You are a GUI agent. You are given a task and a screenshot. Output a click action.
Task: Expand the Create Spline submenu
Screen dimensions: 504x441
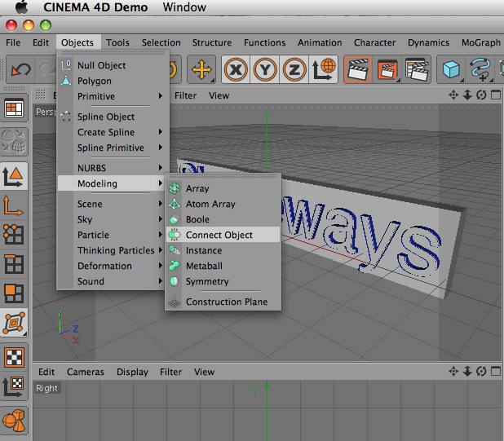pos(113,132)
